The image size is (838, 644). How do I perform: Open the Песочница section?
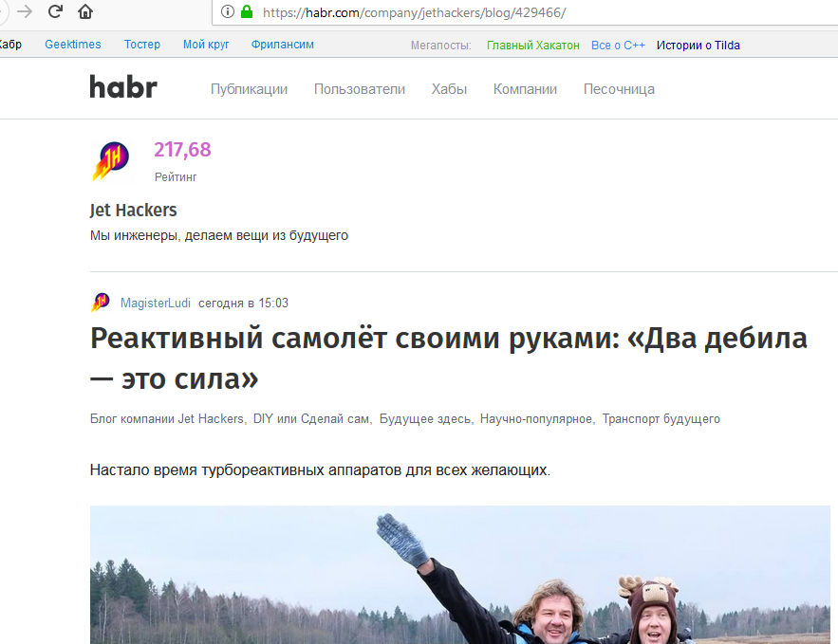click(619, 89)
